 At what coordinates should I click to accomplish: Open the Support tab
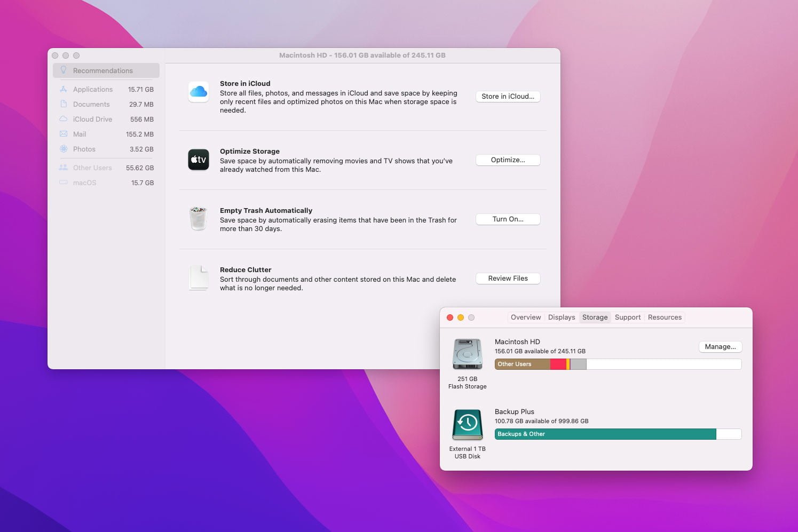627,317
